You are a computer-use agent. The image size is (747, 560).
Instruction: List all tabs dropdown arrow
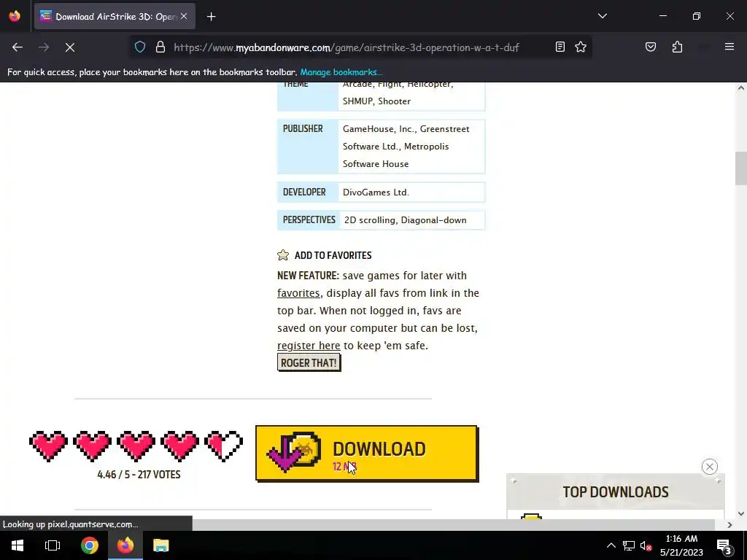coord(602,16)
